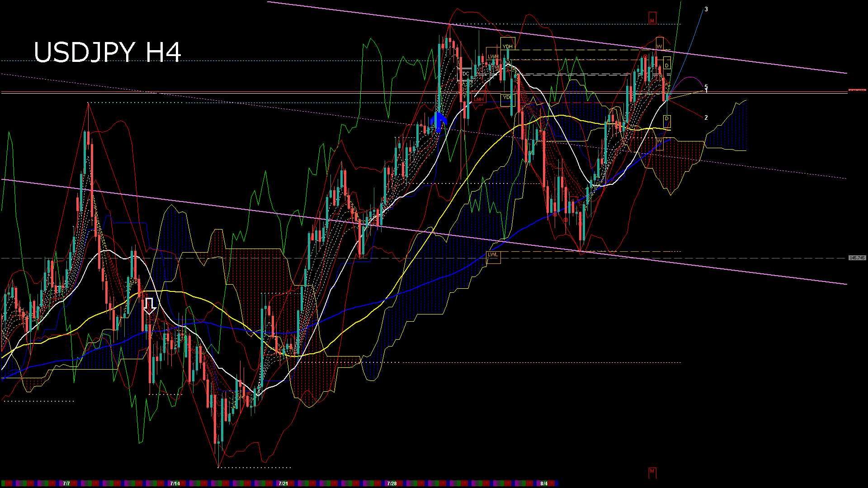
Task: Click the 7/28 date label
Action: (392, 483)
